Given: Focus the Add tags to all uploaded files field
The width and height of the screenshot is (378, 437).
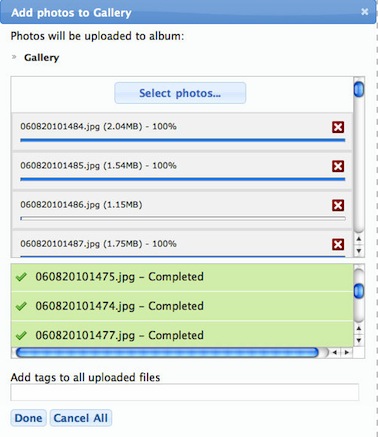Looking at the screenshot, I should [185, 392].
